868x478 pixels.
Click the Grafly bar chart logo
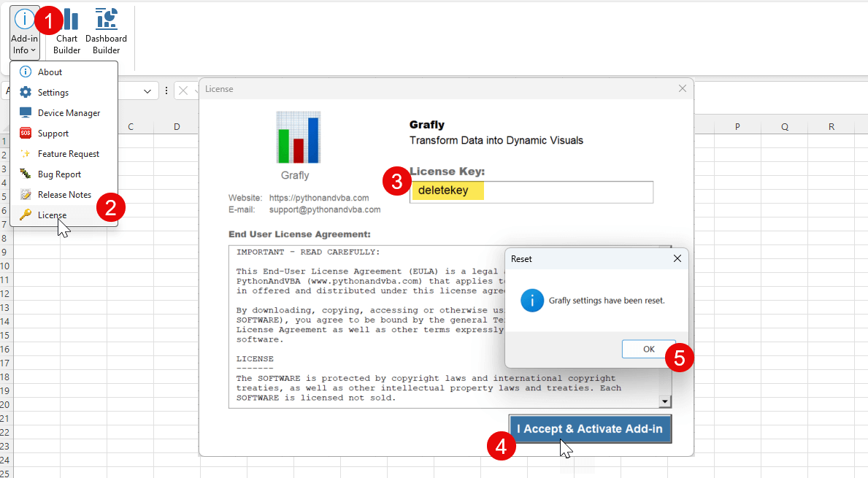tap(296, 136)
